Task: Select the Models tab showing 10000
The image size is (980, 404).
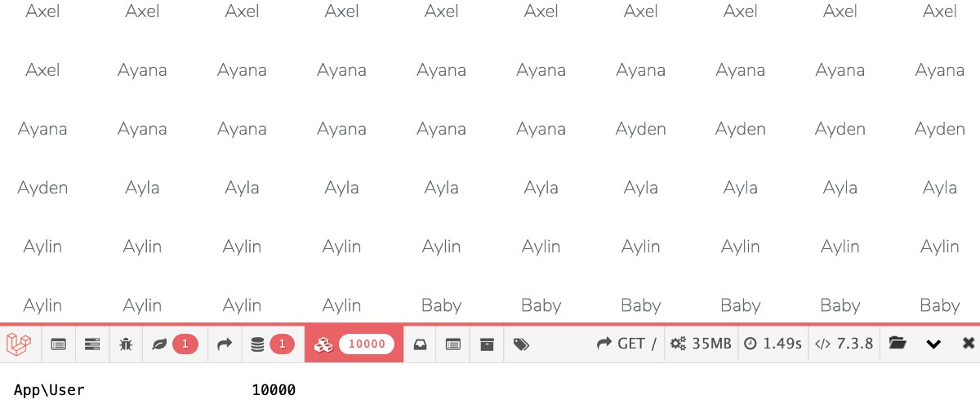Action: 354,344
